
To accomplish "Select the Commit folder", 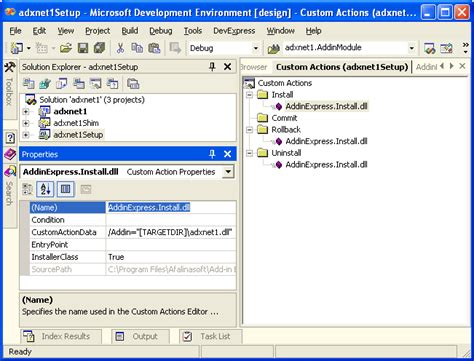I will [x=284, y=118].
